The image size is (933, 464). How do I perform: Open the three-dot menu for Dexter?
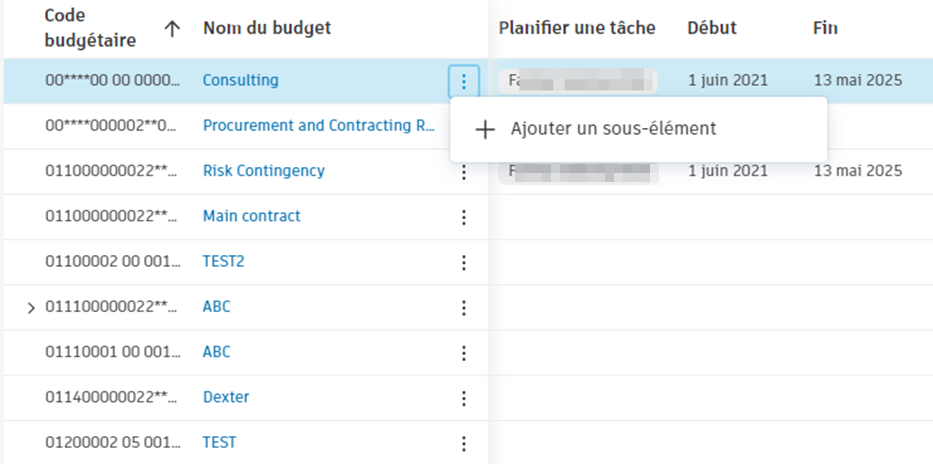(464, 398)
